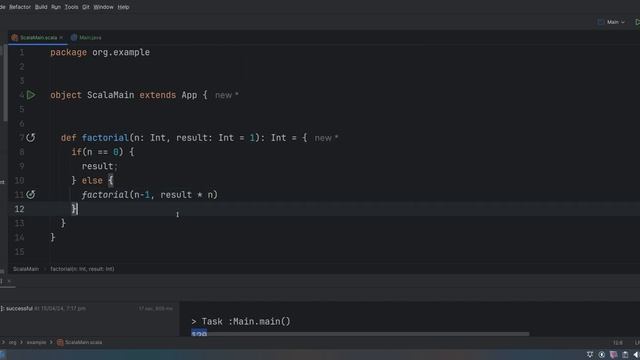Viewport: 640px width, 360px height.
Task: Click the editor vertical scrollbar thumb on the left edge
Action: point(4,84)
